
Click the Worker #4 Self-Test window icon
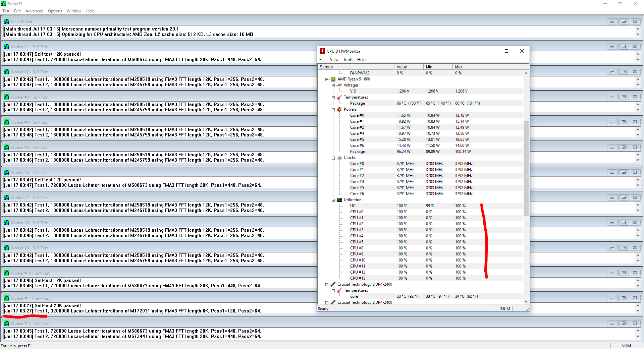pos(7,122)
